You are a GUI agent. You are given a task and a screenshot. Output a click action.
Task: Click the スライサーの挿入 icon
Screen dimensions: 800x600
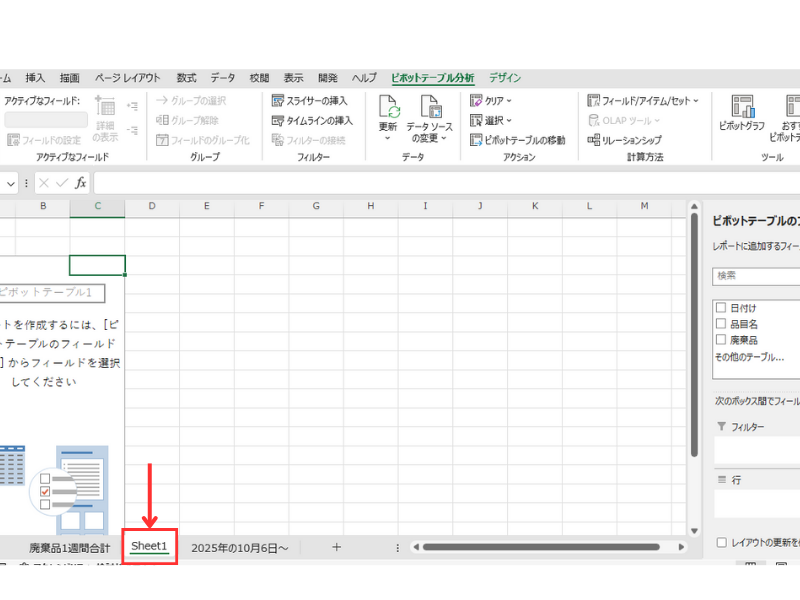tap(279, 101)
